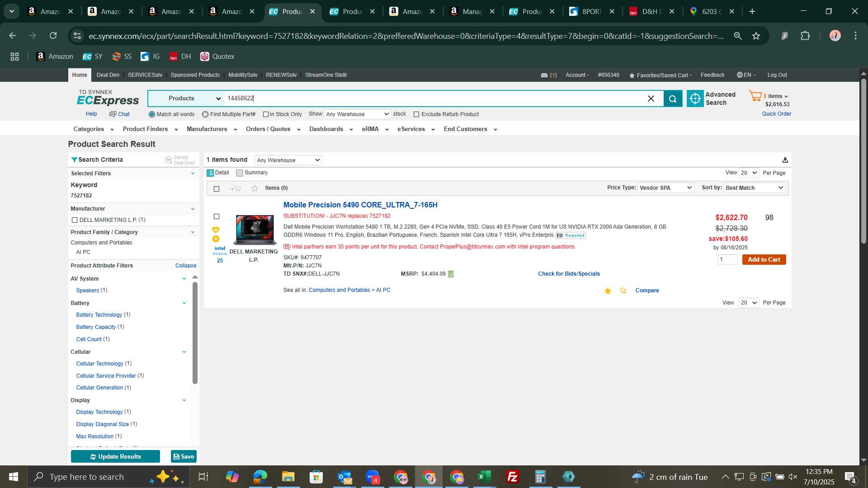This screenshot has height=488, width=868.
Task: Reload the page in browser
Action: coord(53,36)
